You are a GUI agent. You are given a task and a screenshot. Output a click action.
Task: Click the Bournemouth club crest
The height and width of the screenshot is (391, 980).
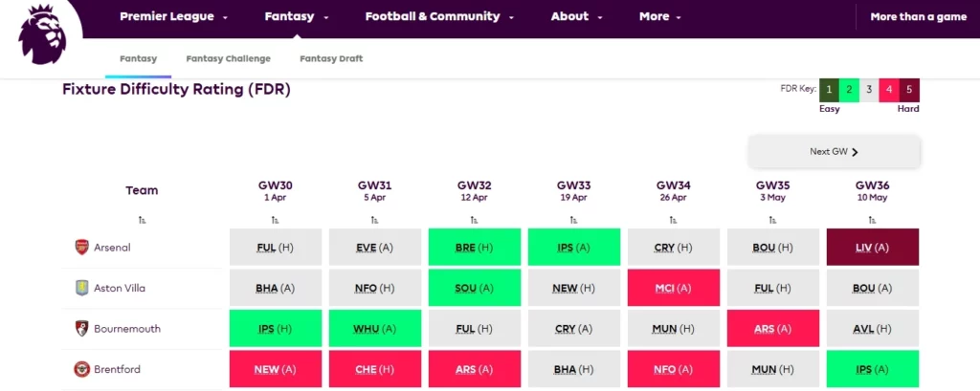pos(82,329)
